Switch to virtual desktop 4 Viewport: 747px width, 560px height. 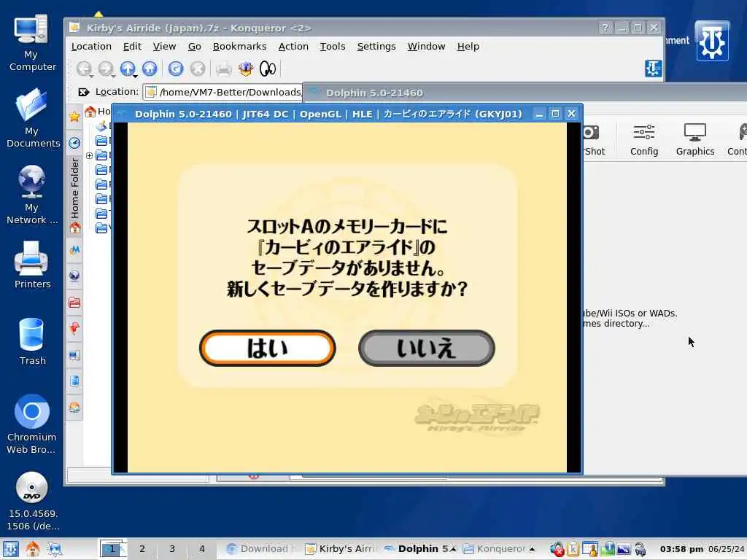click(202, 548)
